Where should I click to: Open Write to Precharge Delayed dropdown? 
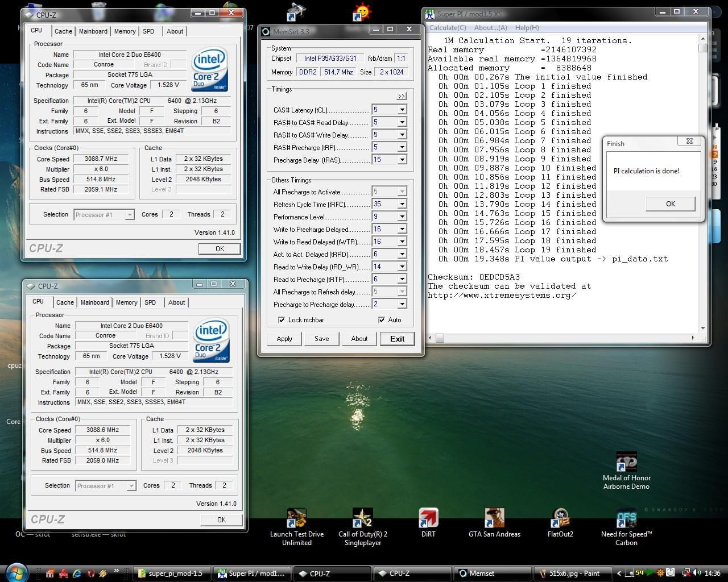(402, 229)
